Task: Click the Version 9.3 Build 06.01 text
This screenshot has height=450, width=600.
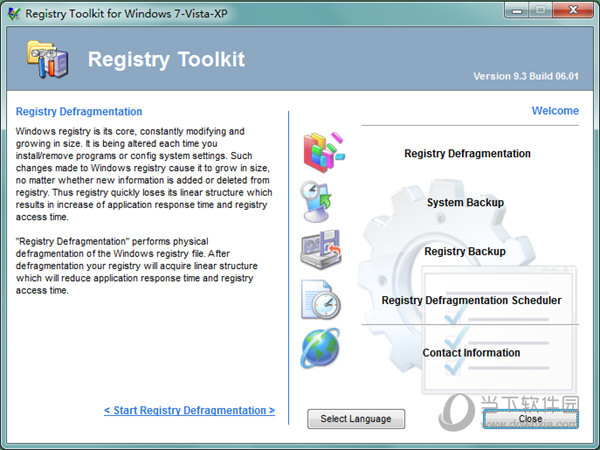Action: coord(526,76)
